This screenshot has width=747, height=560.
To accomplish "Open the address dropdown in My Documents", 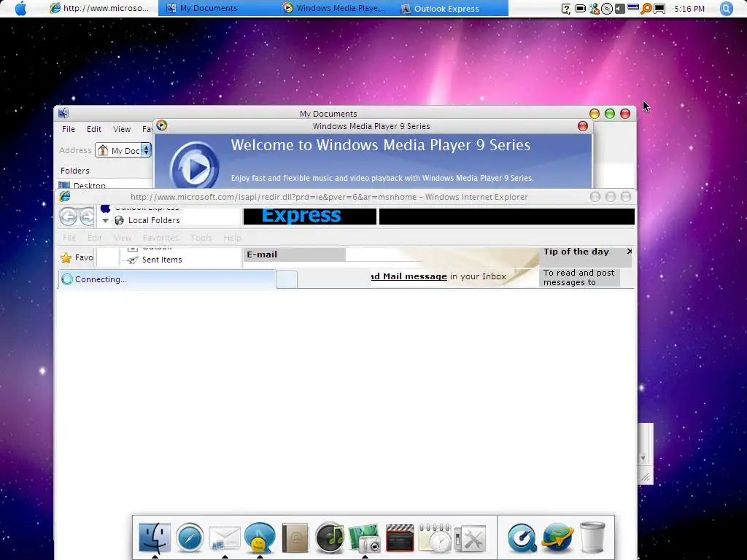I will 146,150.
